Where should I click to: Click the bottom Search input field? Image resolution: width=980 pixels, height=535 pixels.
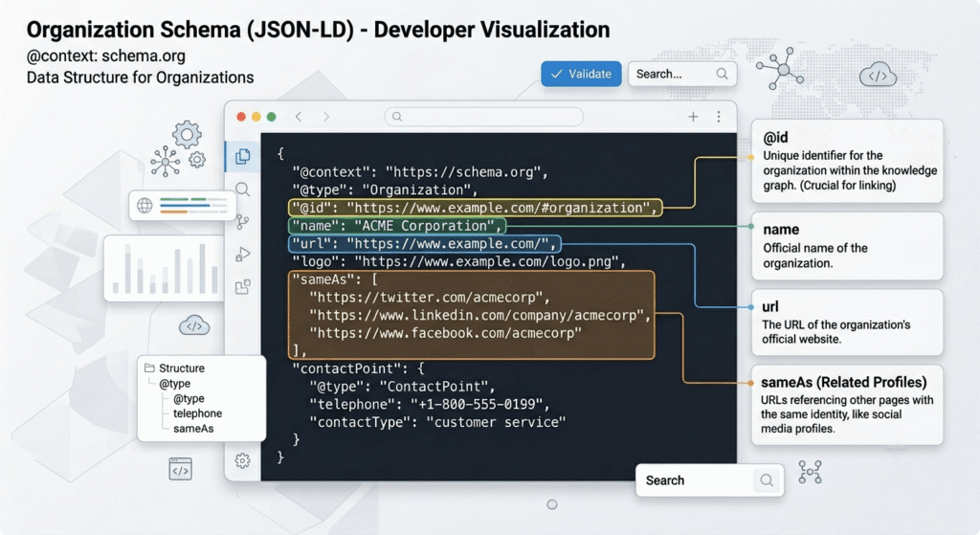[709, 480]
